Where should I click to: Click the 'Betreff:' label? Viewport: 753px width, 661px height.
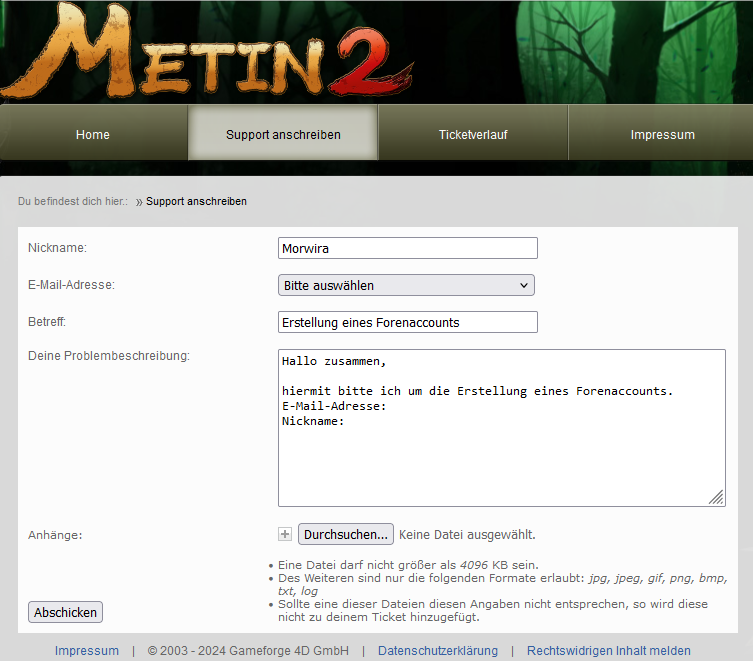click(x=47, y=322)
